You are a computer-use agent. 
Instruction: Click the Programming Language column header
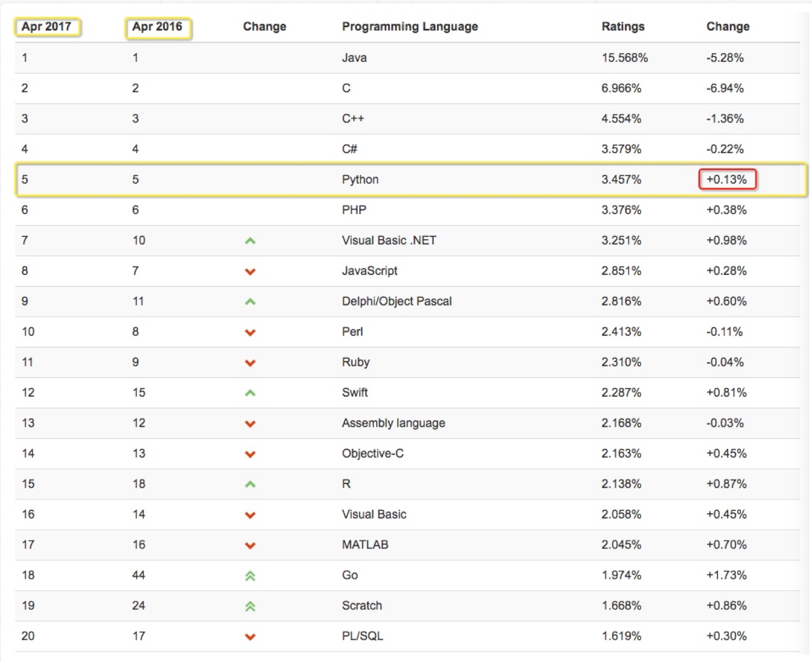click(410, 26)
